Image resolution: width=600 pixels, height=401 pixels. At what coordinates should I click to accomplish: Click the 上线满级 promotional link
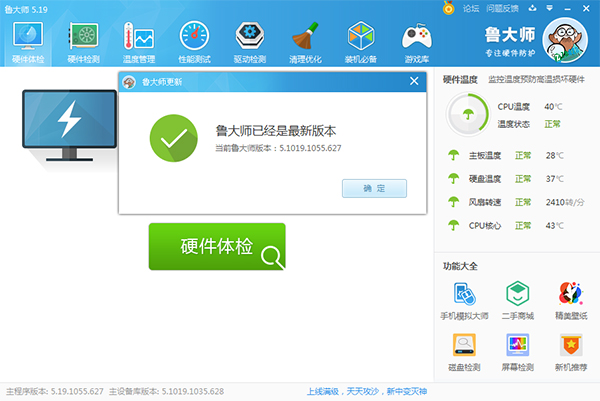click(x=367, y=391)
